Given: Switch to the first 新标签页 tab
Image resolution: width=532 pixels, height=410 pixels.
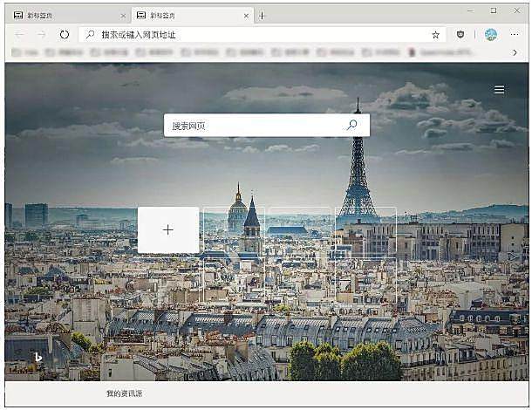Looking at the screenshot, I should [67, 16].
